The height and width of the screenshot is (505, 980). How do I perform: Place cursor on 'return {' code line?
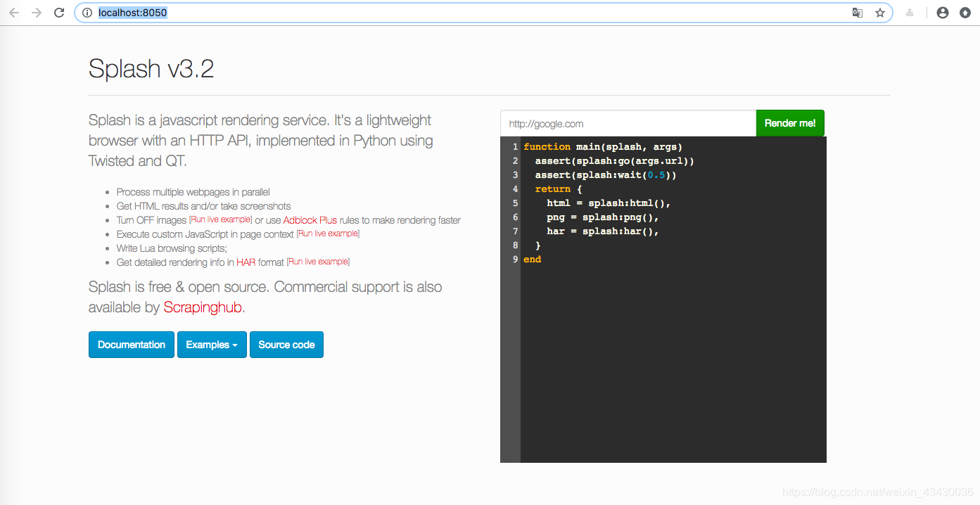tap(559, 189)
